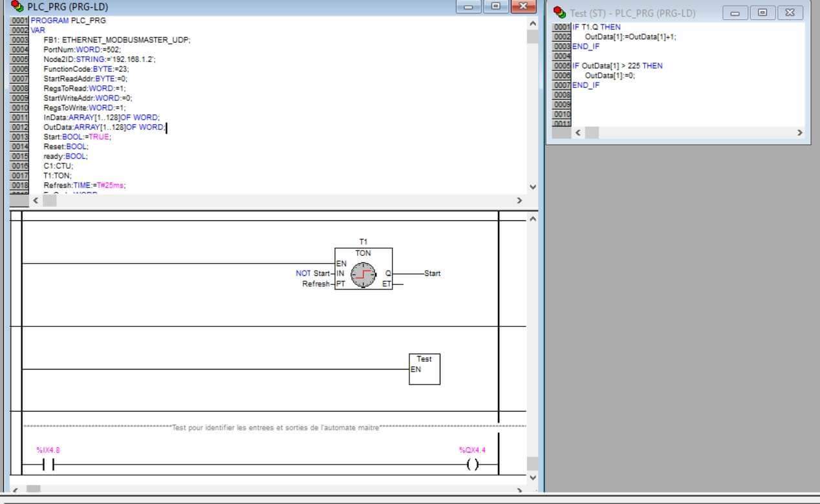
Task: Select the ladder network comment text
Action: (275, 427)
